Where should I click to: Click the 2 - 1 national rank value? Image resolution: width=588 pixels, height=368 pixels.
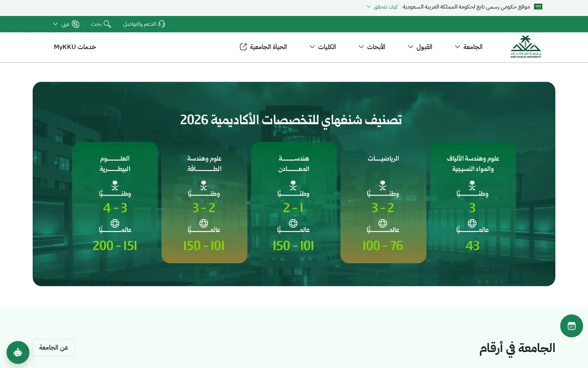(293, 208)
